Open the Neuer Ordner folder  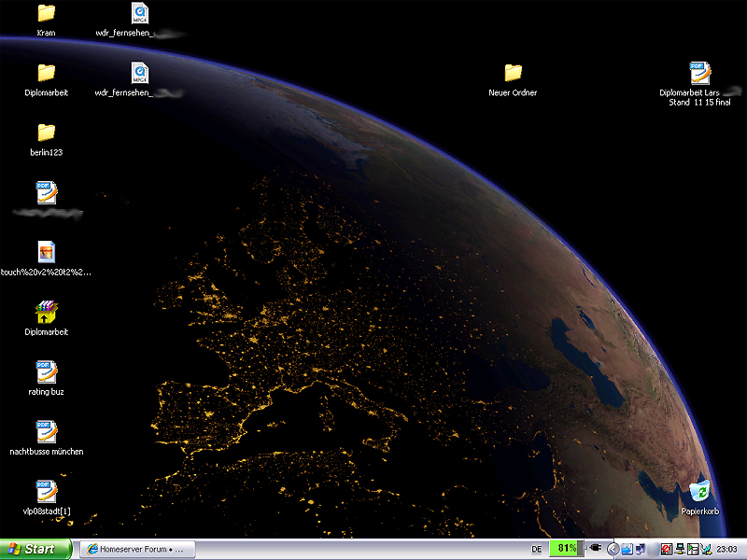pos(513,73)
